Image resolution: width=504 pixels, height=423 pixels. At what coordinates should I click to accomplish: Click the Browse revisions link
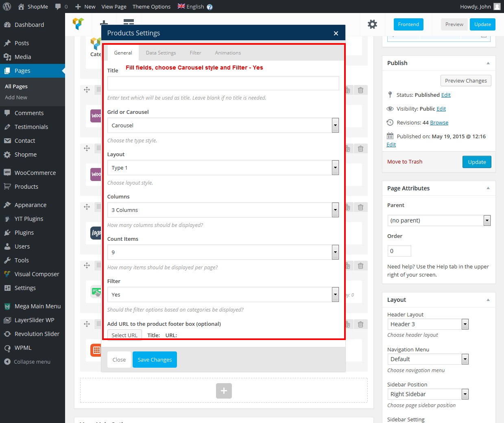439,122
